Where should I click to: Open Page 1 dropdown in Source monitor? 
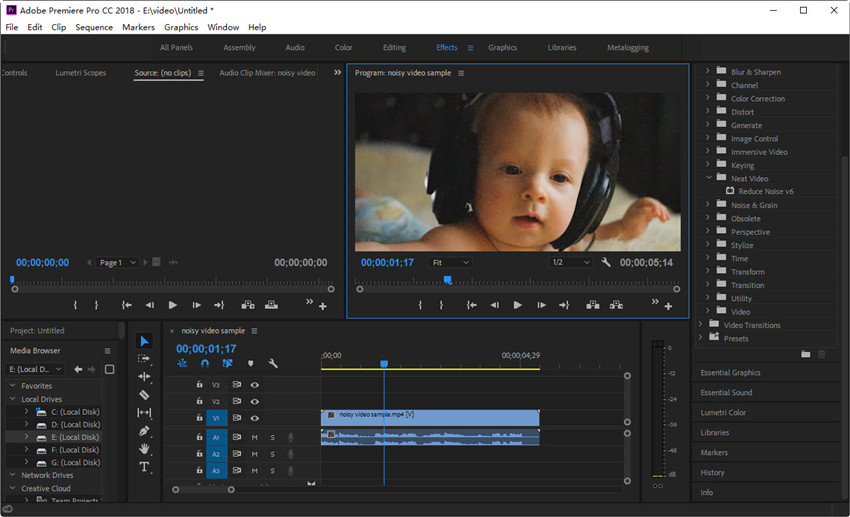(x=117, y=262)
